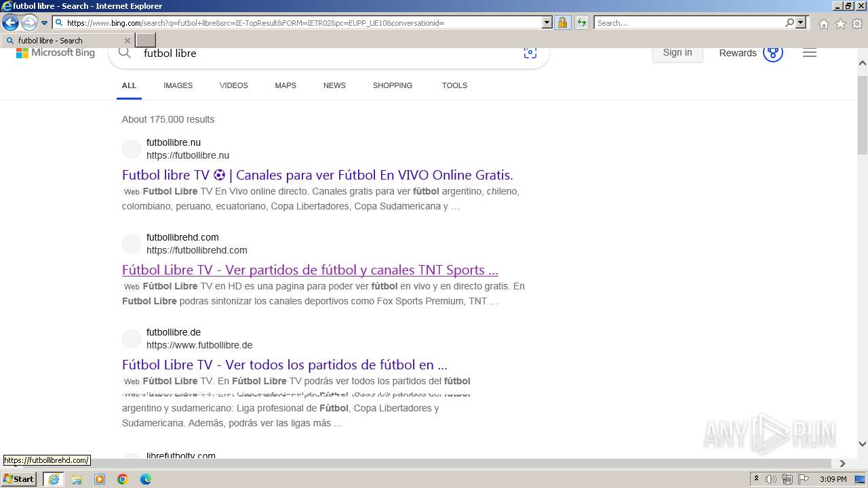Click the horizontal scrollbar right arrow
868x488 pixels.
[x=842, y=464]
